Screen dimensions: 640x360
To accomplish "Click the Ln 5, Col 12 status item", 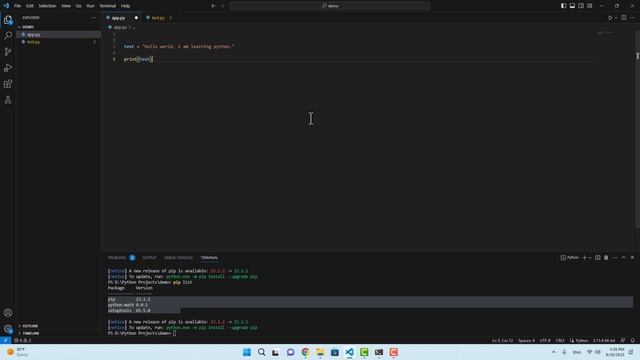I will [502, 340].
